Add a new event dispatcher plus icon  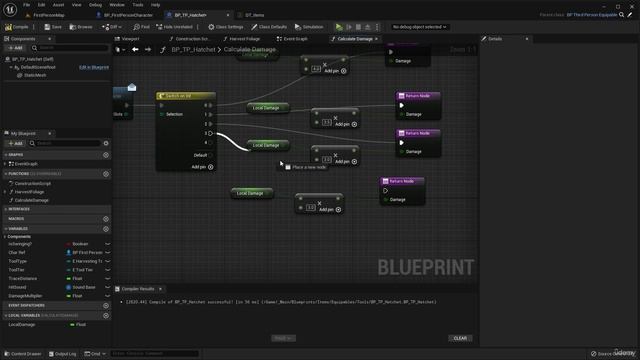point(106,306)
